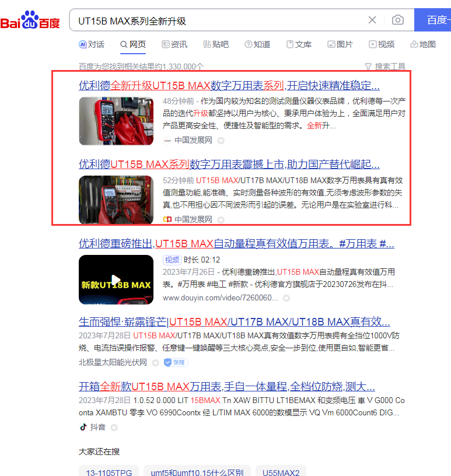Screen dimensions: 451x476
Task: Click the 北极星太阳能光伏网 source
Action: pos(113,362)
